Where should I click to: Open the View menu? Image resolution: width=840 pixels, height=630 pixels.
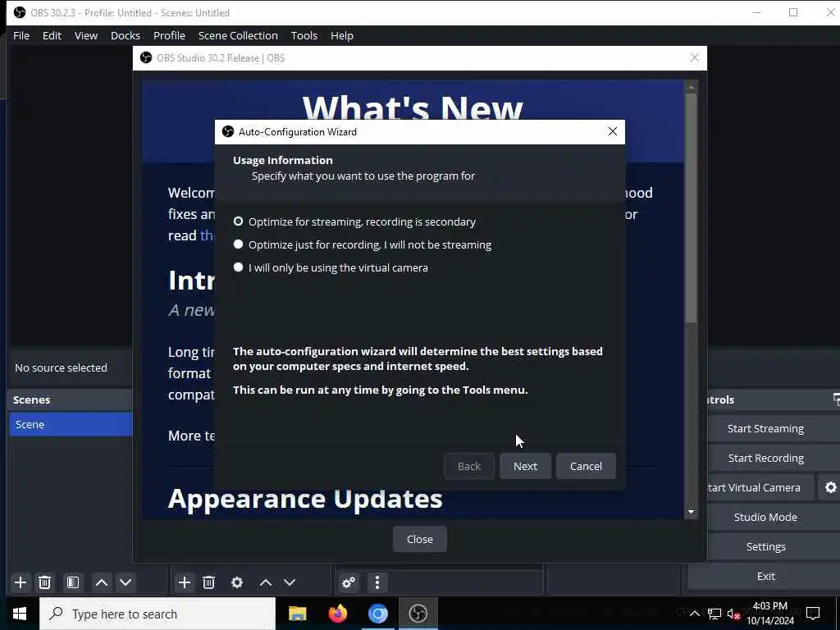[85, 35]
